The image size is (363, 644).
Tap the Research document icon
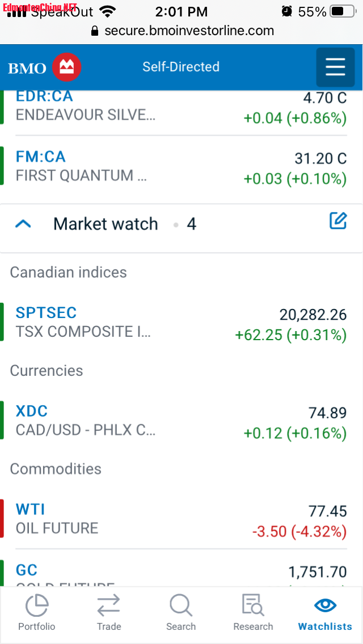253,605
